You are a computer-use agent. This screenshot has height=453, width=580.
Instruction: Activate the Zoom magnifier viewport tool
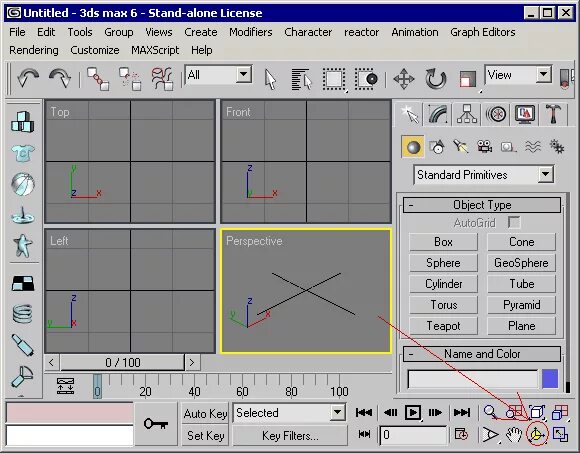coord(490,412)
